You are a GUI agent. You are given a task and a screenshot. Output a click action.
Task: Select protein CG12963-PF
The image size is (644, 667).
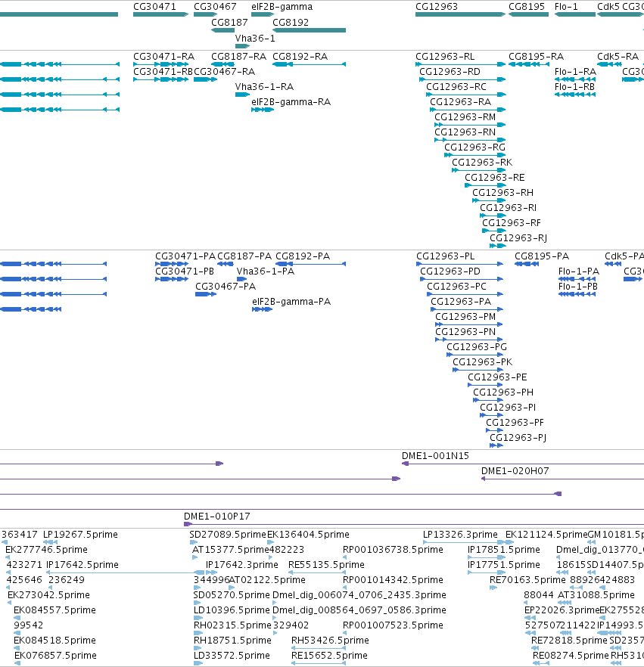pyautogui.click(x=515, y=423)
